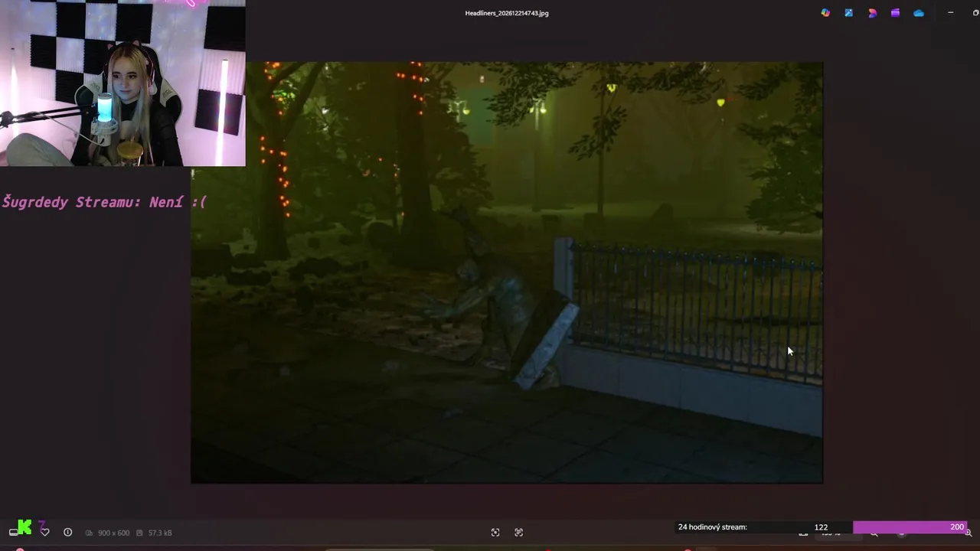
Task: Click the zoom magnifier icon at bottom right
Action: pyautogui.click(x=969, y=533)
